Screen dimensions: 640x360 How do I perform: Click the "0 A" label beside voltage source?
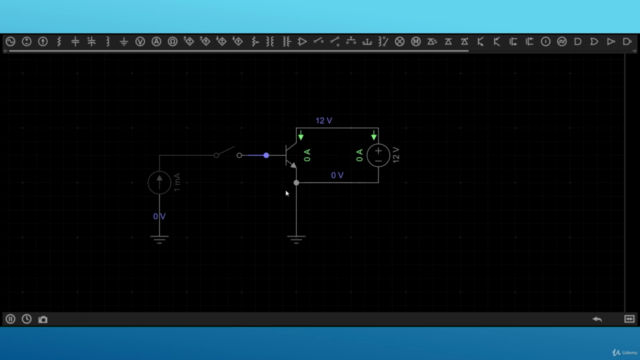[x=359, y=155]
